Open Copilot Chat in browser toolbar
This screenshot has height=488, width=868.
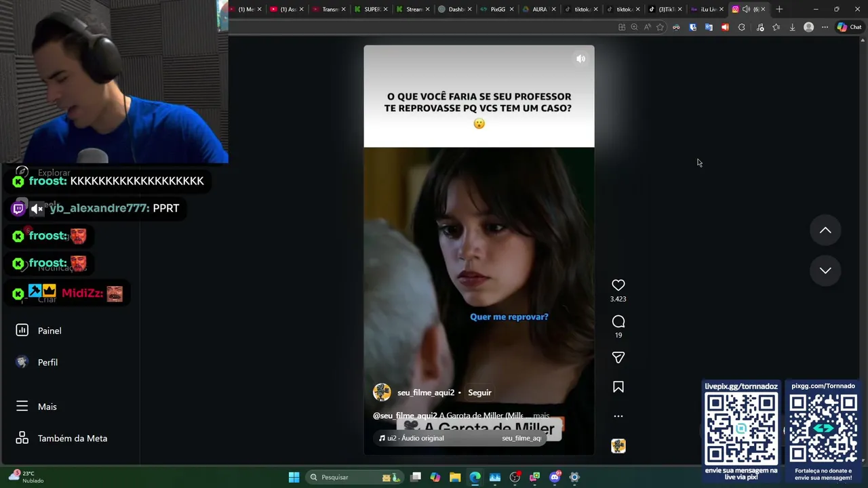coord(849,27)
